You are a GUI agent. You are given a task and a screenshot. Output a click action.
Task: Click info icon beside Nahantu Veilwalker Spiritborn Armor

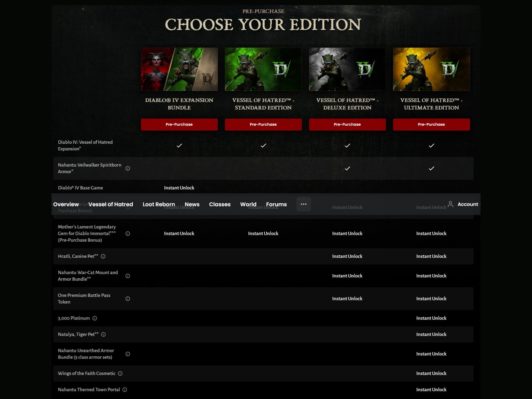click(x=128, y=169)
